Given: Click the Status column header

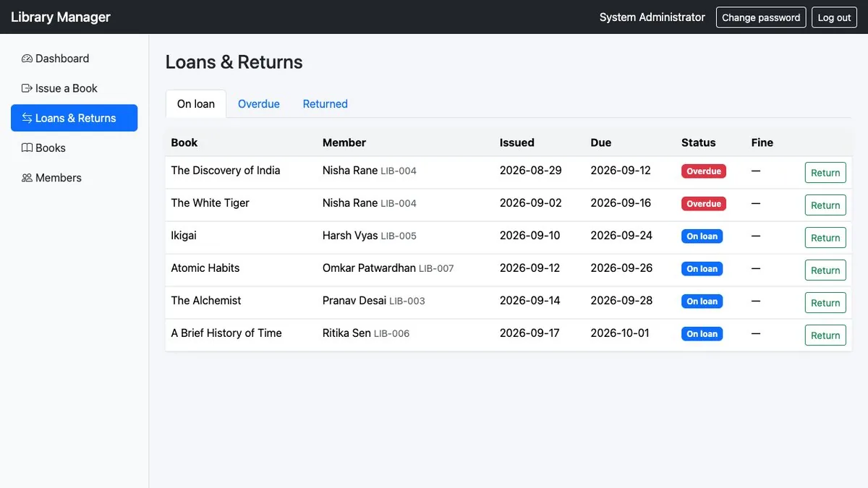Looking at the screenshot, I should point(699,142).
